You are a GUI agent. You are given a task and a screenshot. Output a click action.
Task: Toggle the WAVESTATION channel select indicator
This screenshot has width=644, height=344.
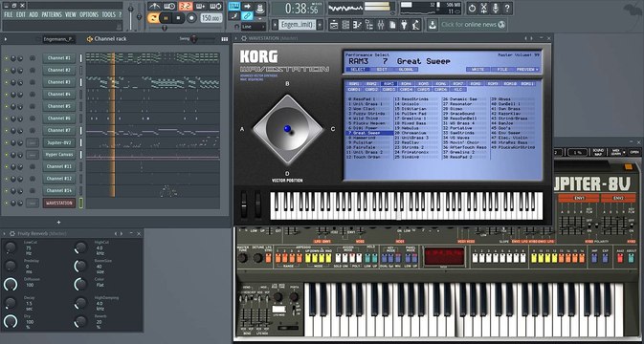(81, 203)
